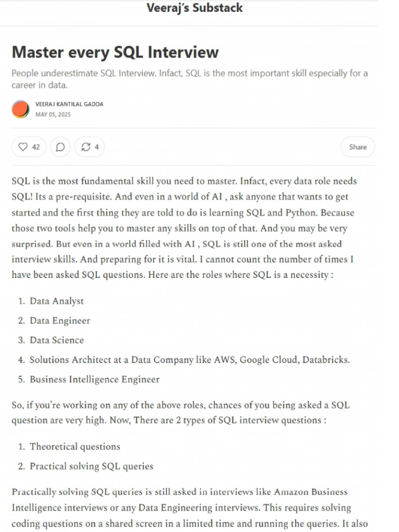The width and height of the screenshot is (399, 532).
Task: Restack the post using the arrows icon
Action: 89,147
